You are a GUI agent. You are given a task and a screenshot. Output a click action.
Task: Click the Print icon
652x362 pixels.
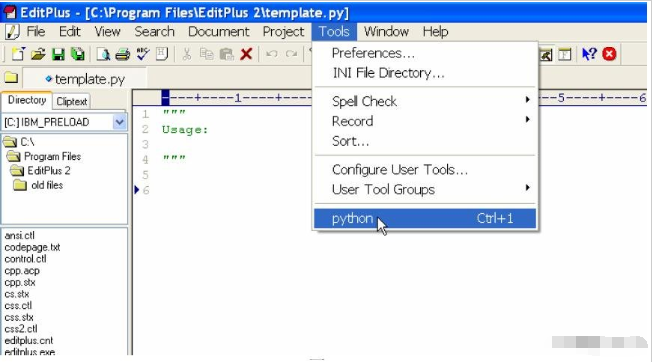[x=122, y=54]
